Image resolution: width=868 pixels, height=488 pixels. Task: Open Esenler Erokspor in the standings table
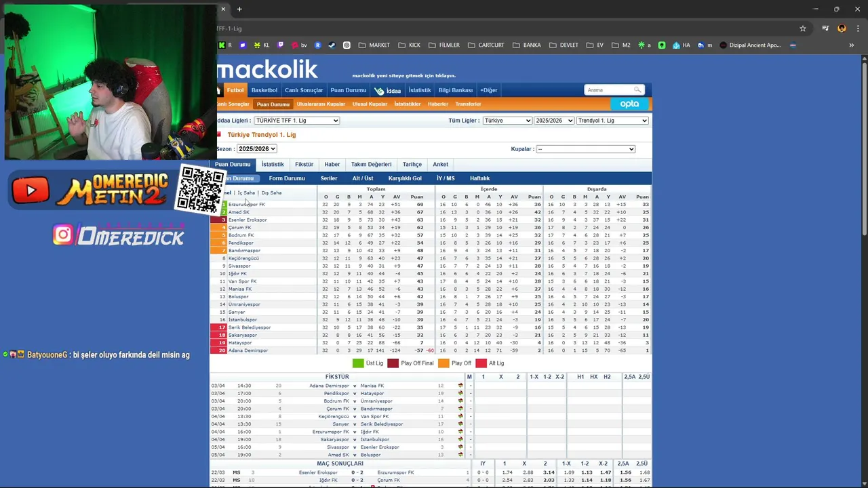248,220
